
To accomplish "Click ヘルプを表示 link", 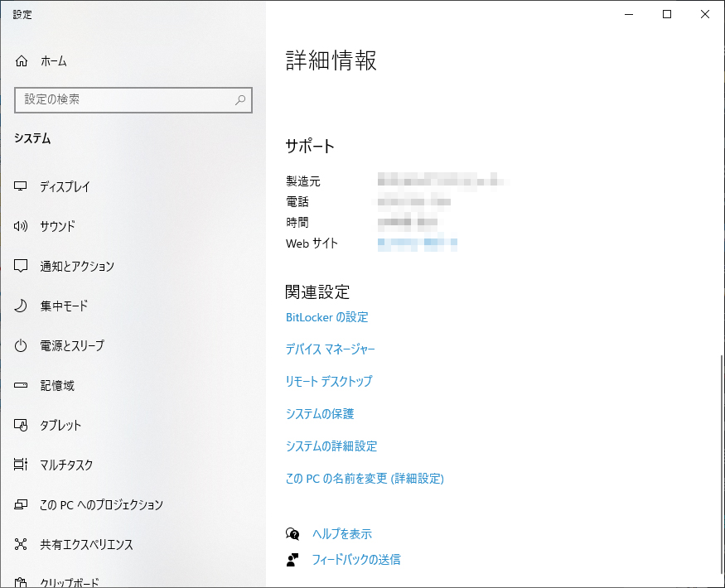I will click(x=341, y=534).
